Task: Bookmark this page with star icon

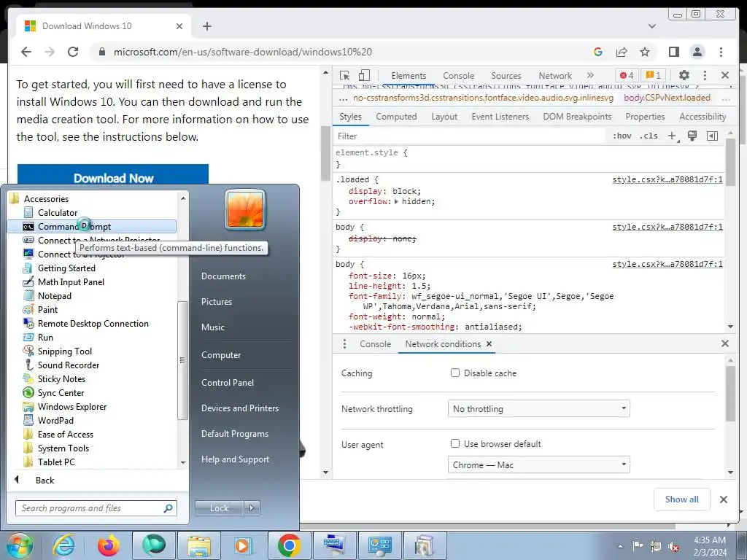Action: (x=645, y=52)
